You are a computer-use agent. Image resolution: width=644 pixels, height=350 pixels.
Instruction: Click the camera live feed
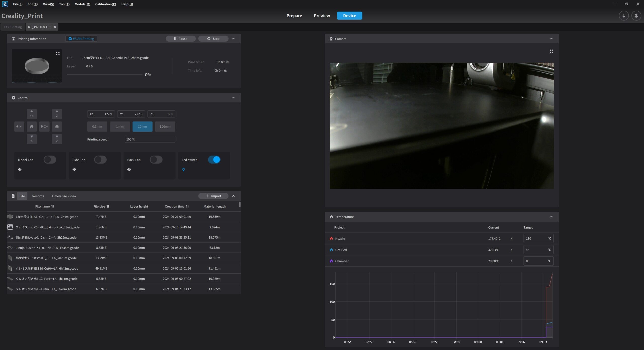tap(441, 125)
